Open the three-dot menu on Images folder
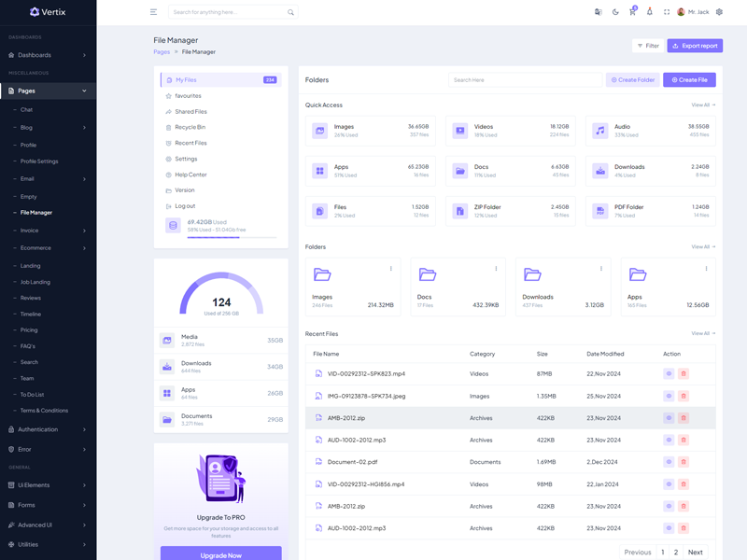 coord(391,269)
